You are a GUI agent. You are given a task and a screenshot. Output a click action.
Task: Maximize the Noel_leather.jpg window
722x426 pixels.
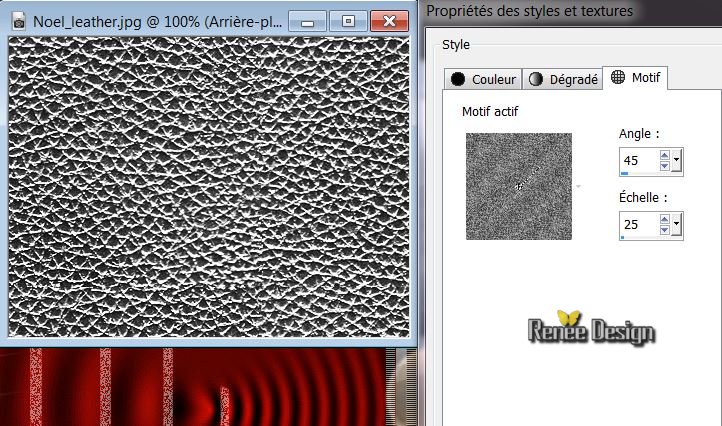pyautogui.click(x=349, y=21)
